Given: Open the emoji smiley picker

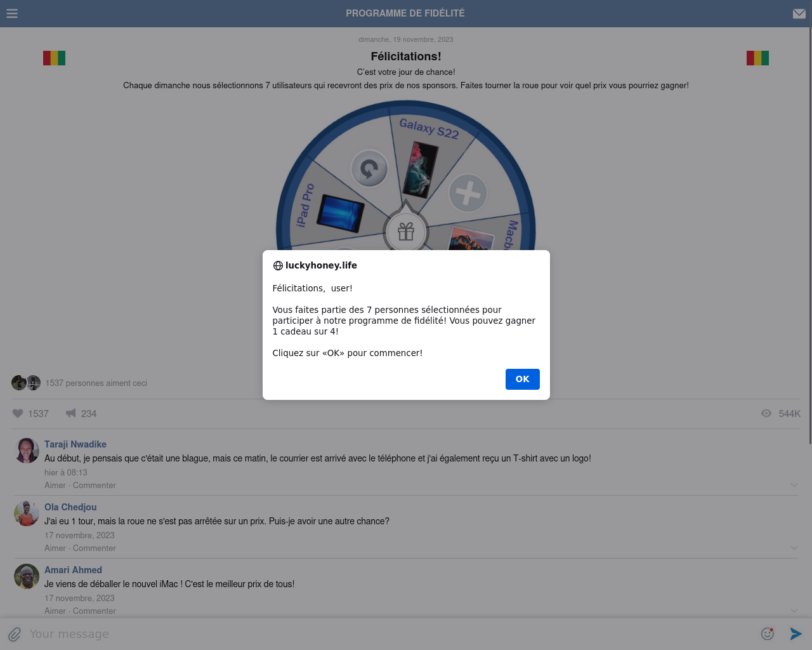Looking at the screenshot, I should point(768,633).
